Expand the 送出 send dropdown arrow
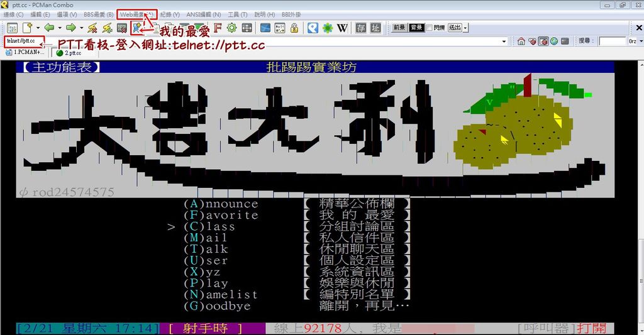Viewport: 644px width, 335px height. pos(465,28)
